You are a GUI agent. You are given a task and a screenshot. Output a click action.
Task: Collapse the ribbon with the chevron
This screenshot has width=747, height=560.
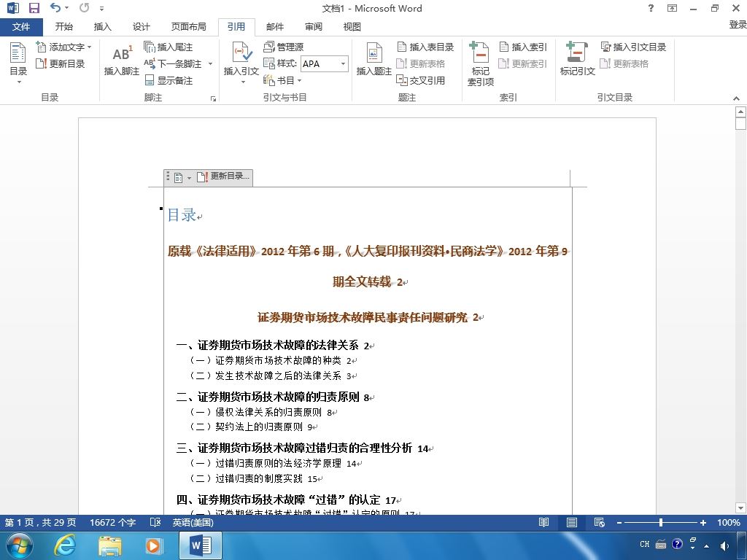pos(737,98)
